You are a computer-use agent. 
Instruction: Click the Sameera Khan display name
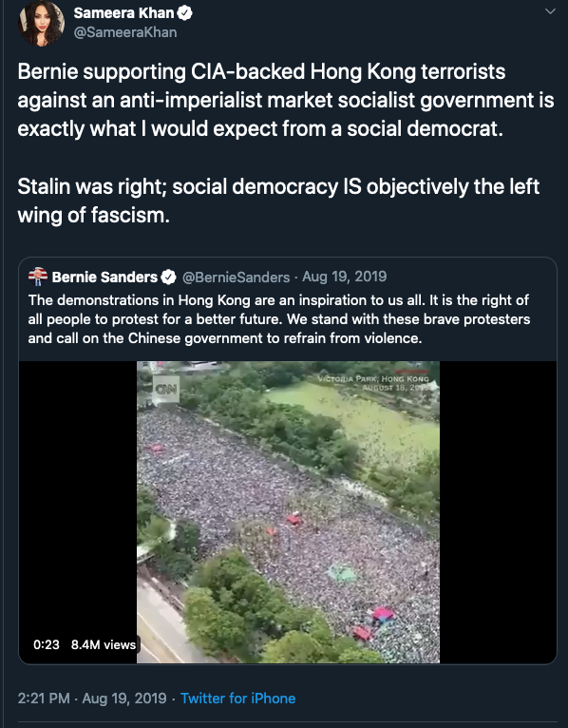tap(123, 13)
